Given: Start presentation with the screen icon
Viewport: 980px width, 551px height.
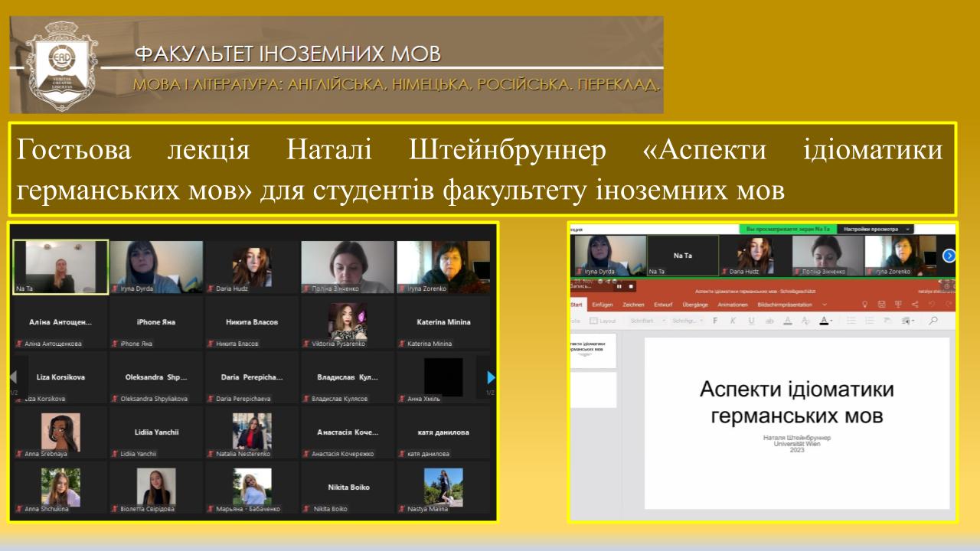Looking at the screenshot, I should click(898, 305).
